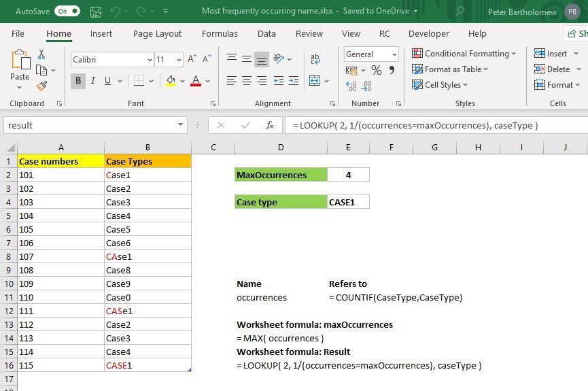Toggle Italic formatting

click(93, 81)
